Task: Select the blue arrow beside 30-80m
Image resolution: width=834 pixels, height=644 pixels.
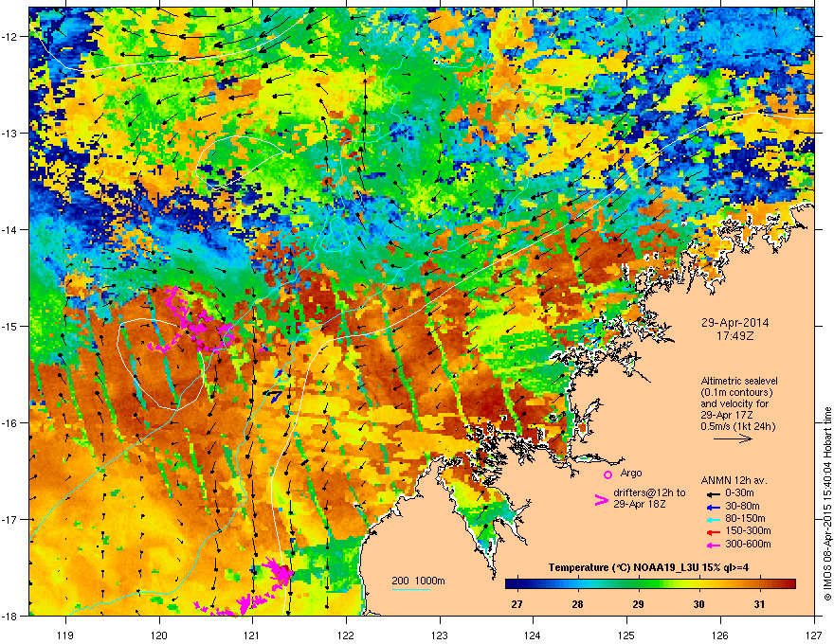Action: tap(713, 507)
